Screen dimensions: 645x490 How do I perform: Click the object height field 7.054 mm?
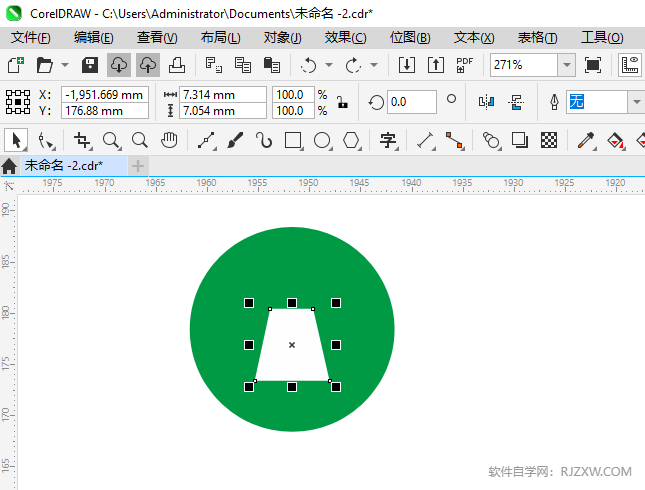point(223,111)
